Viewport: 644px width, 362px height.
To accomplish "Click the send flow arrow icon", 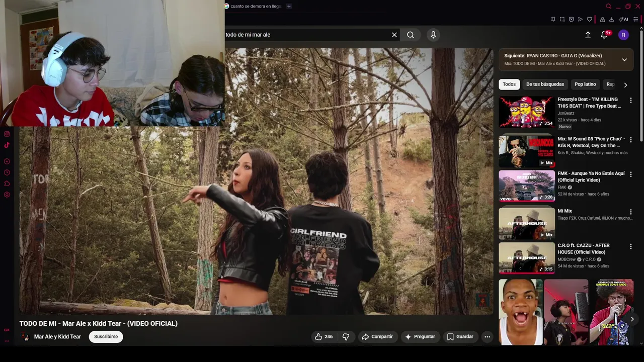I will (580, 20).
